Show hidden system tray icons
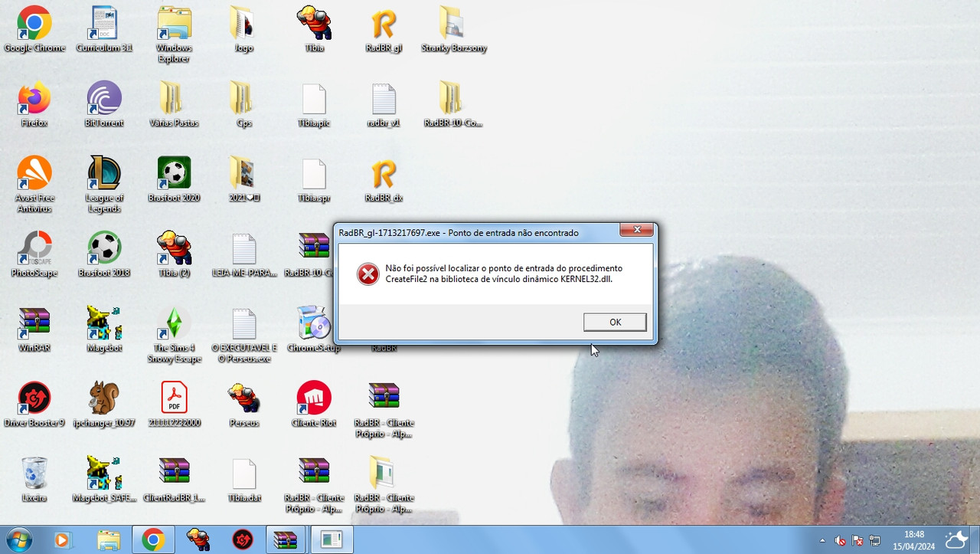Viewport: 980px width, 554px height. pyautogui.click(x=822, y=540)
